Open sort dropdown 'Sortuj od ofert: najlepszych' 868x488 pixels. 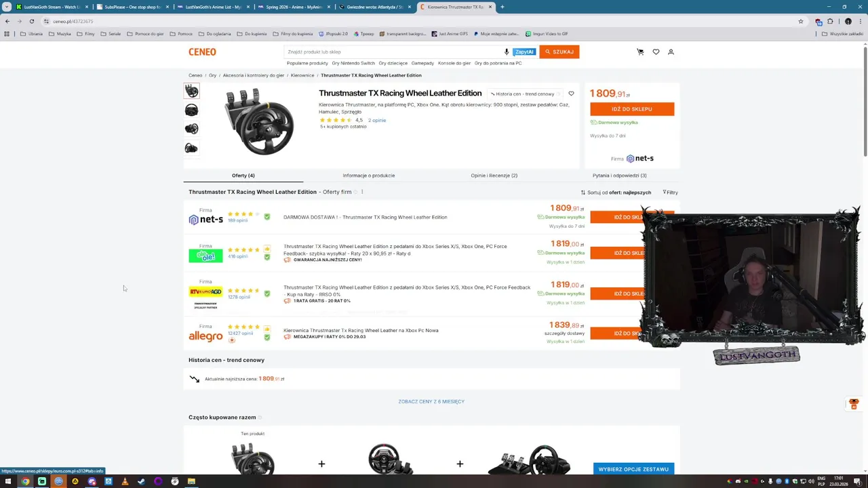[616, 192]
